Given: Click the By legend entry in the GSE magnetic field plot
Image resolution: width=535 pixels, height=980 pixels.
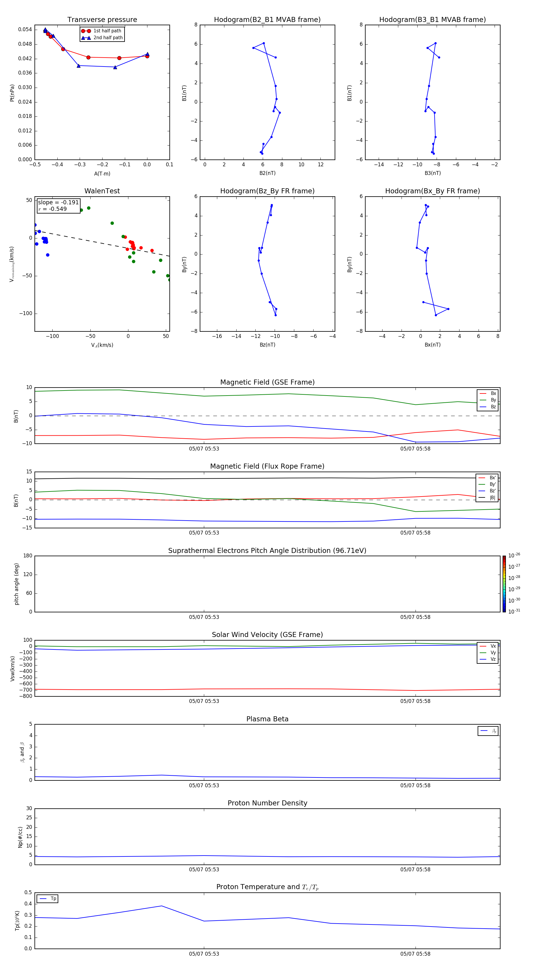Looking at the screenshot, I should (x=488, y=400).
